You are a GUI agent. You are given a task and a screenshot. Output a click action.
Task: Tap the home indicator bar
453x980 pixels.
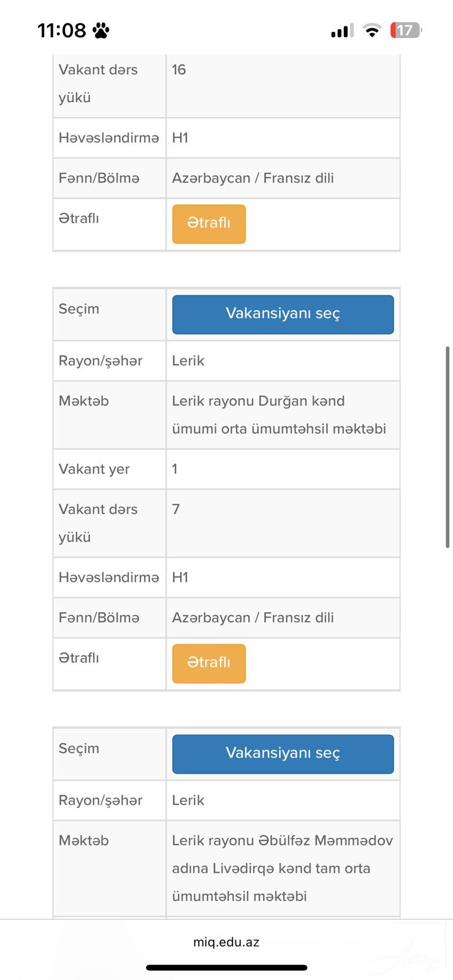click(226, 968)
